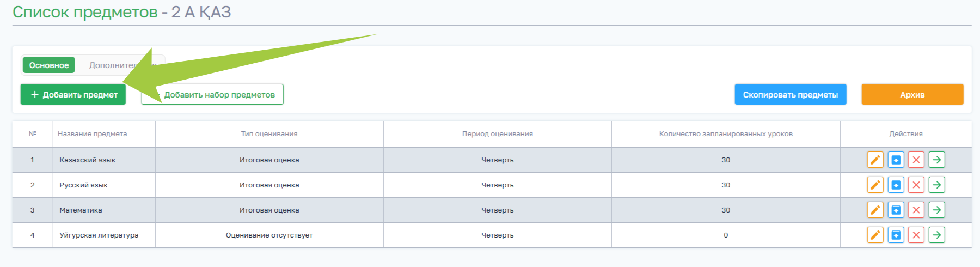Switch to the Основное tab

[x=49, y=65]
